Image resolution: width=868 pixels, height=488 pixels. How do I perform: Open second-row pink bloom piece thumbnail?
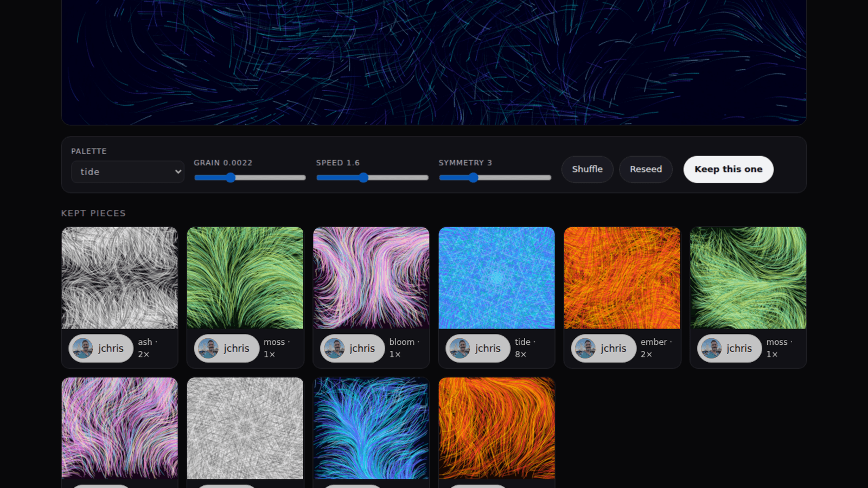[120, 428]
